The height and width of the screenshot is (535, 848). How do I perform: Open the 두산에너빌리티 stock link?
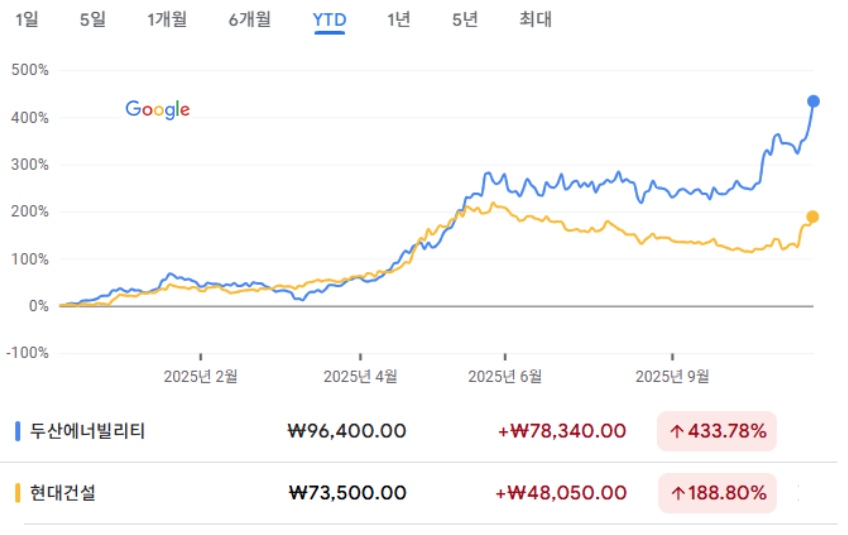[88, 432]
